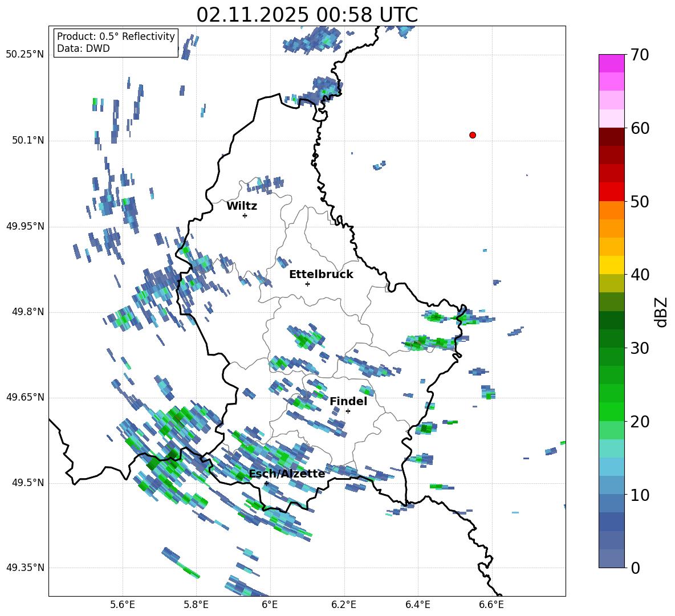This screenshot has width=675, height=616.
Task: Click the 49.35°N latitude label
Action: (x=25, y=568)
